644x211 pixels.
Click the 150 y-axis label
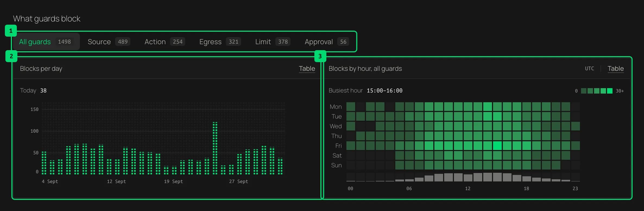tap(34, 109)
